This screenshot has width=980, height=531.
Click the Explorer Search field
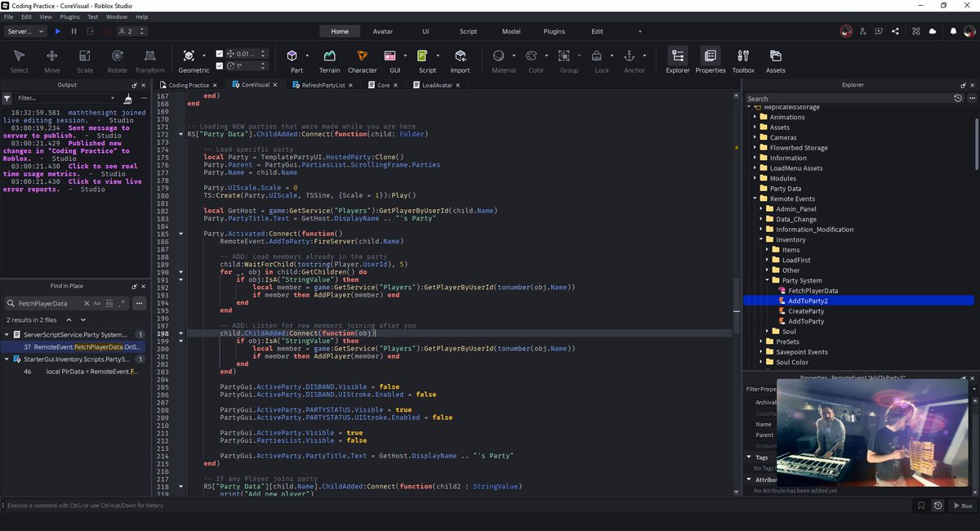click(849, 98)
